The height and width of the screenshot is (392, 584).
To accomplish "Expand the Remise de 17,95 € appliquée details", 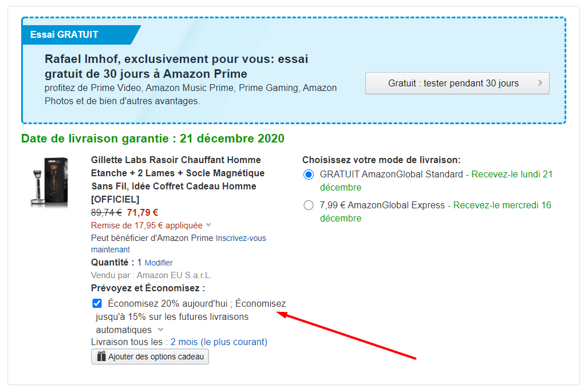I will click(208, 225).
